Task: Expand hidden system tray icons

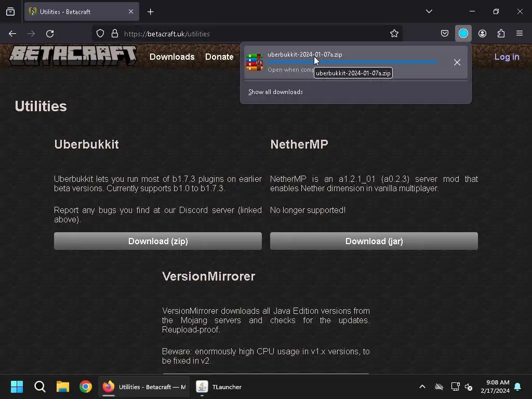Action: click(422, 387)
